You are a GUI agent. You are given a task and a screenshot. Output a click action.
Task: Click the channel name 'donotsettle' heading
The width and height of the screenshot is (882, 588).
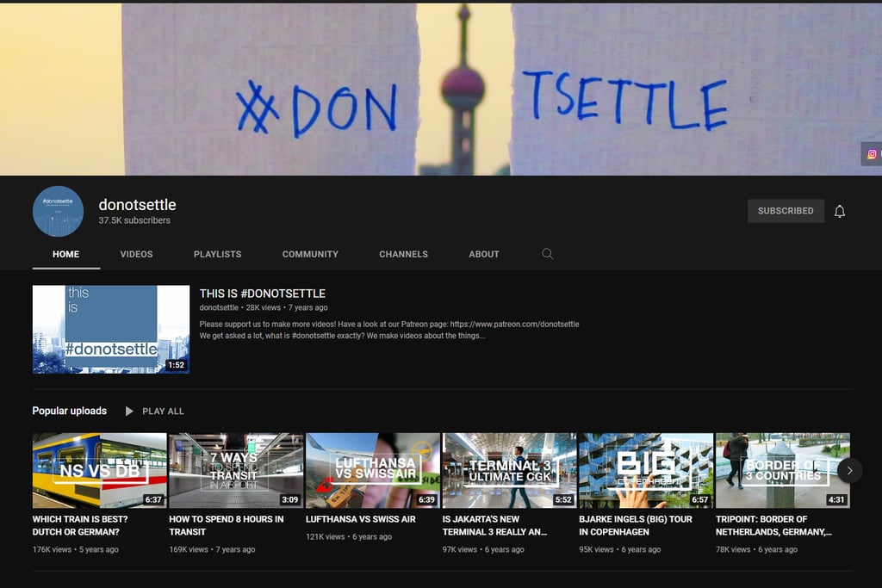coord(137,205)
